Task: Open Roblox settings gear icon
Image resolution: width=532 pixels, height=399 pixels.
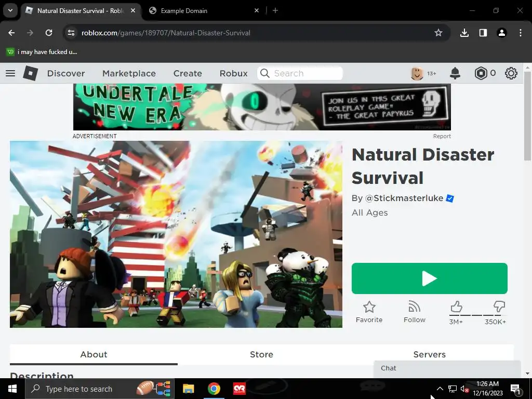Action: point(511,73)
